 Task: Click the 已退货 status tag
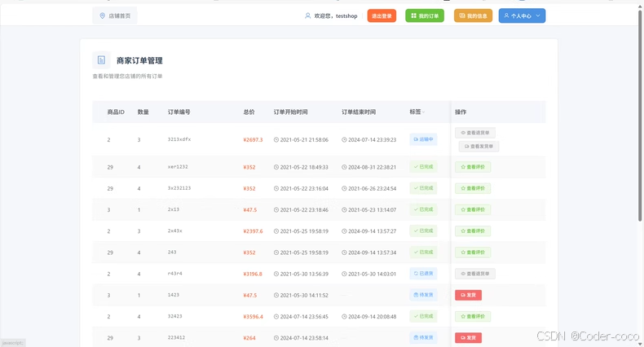(x=423, y=274)
